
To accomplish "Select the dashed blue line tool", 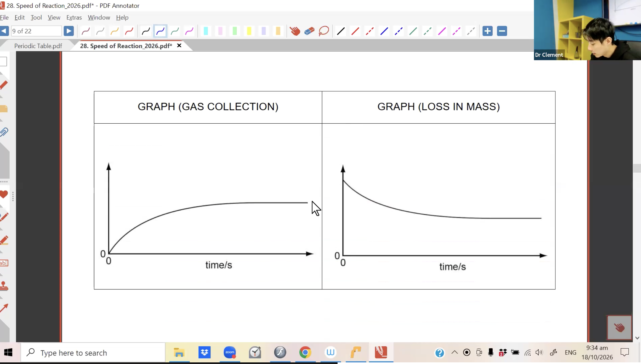I will [x=399, y=31].
